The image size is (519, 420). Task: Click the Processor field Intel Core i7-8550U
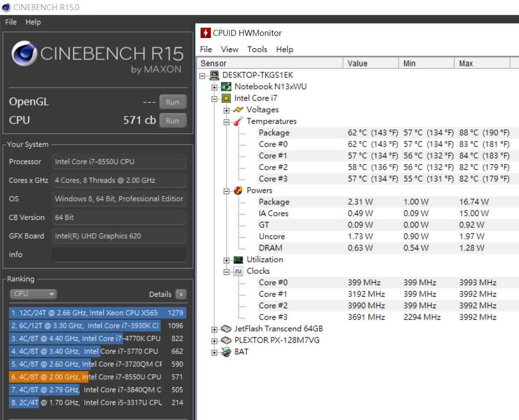click(119, 162)
